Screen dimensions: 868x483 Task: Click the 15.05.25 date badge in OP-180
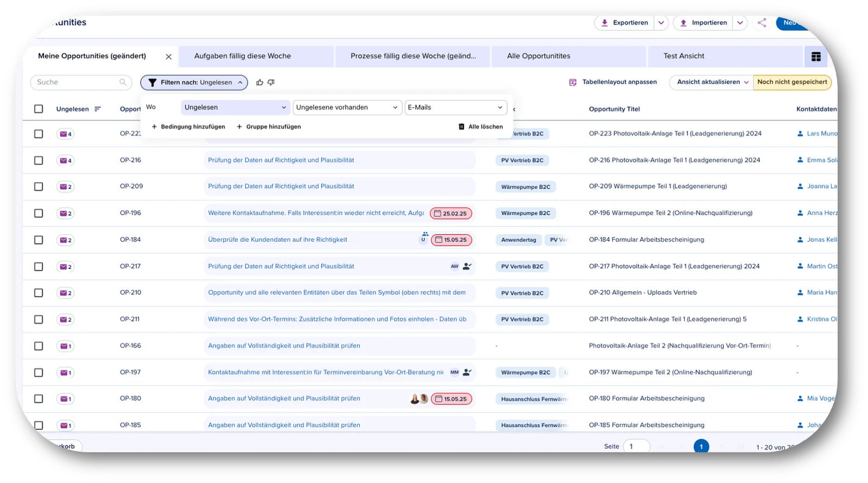(x=451, y=399)
